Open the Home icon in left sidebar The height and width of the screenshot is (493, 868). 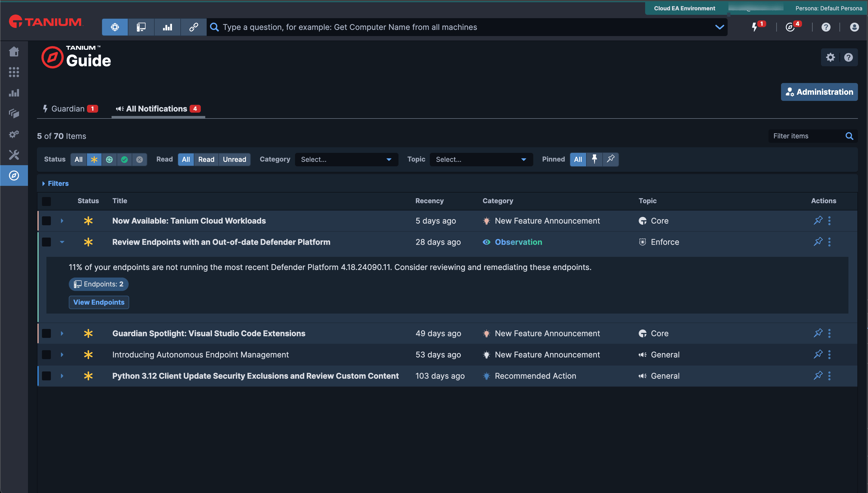tap(14, 51)
